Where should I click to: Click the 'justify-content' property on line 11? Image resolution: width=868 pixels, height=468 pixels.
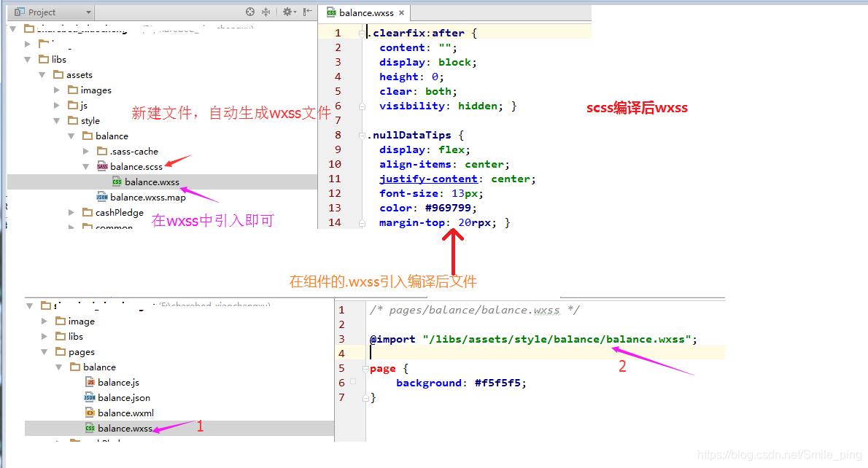pos(428,179)
